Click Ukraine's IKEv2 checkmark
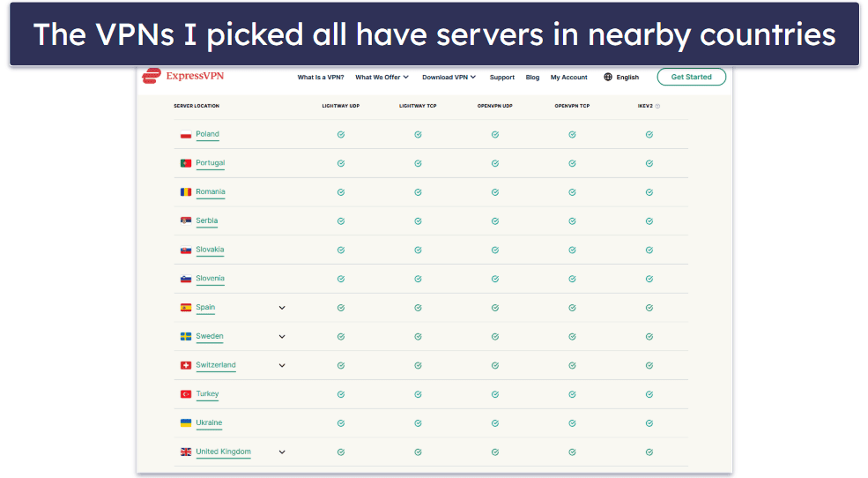The image size is (868, 478). coord(649,423)
